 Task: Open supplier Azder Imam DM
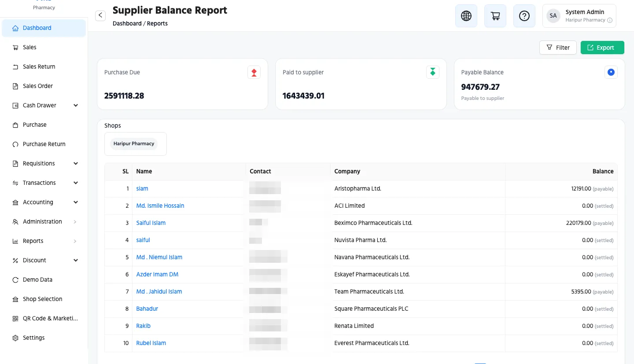[x=157, y=275]
